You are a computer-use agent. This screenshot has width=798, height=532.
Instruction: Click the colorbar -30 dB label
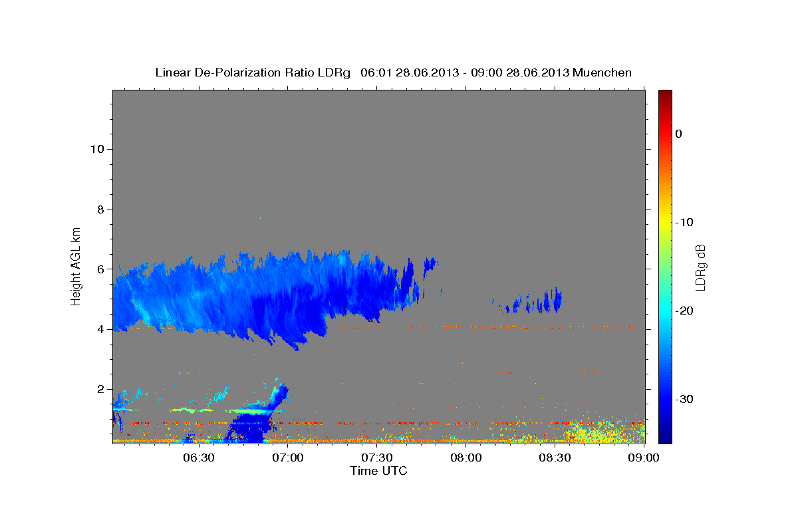point(685,400)
